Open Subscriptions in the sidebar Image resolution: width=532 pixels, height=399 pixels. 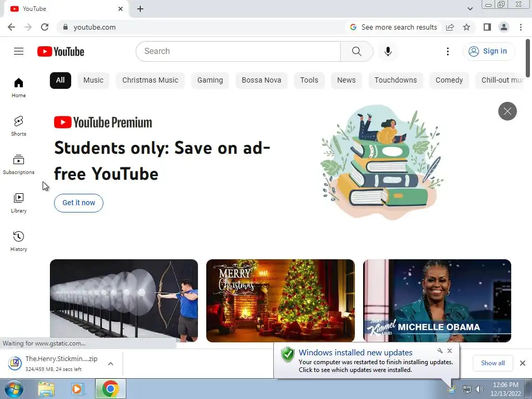click(x=19, y=165)
